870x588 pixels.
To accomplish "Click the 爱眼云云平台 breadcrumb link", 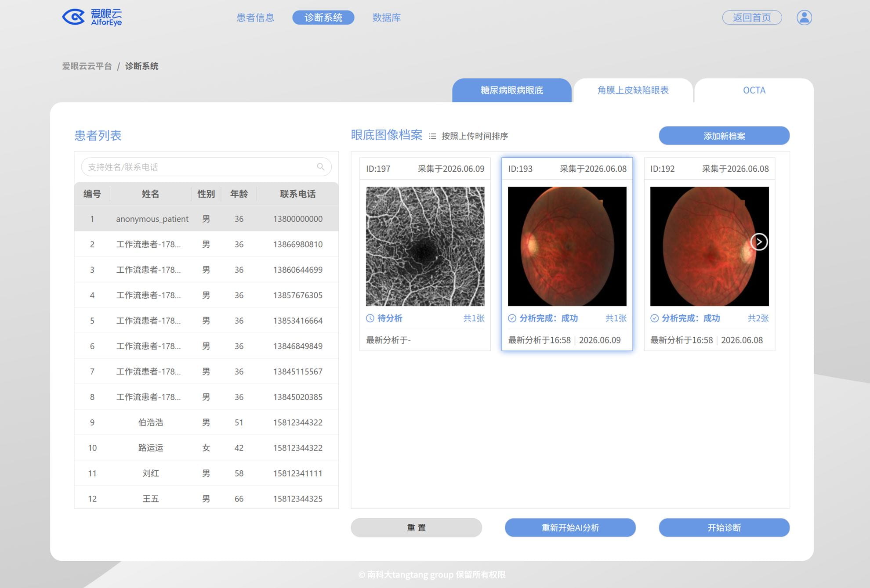I will [x=87, y=66].
